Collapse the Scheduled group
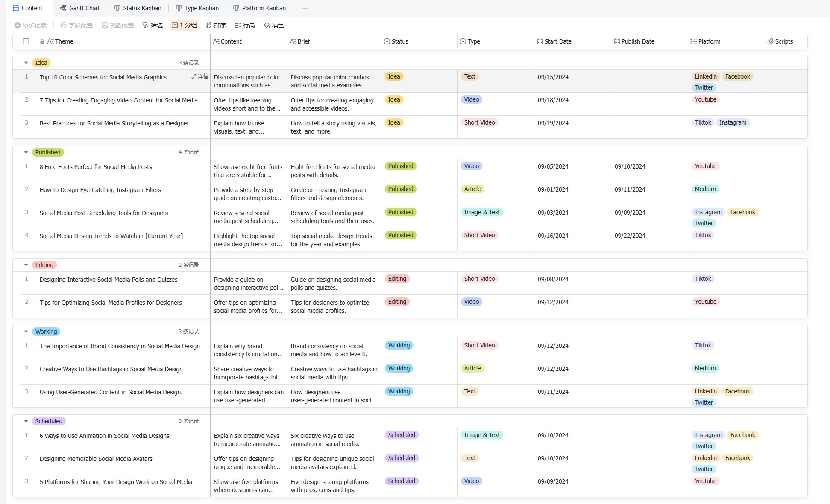Viewport: 830px width, 504px height. (26, 421)
